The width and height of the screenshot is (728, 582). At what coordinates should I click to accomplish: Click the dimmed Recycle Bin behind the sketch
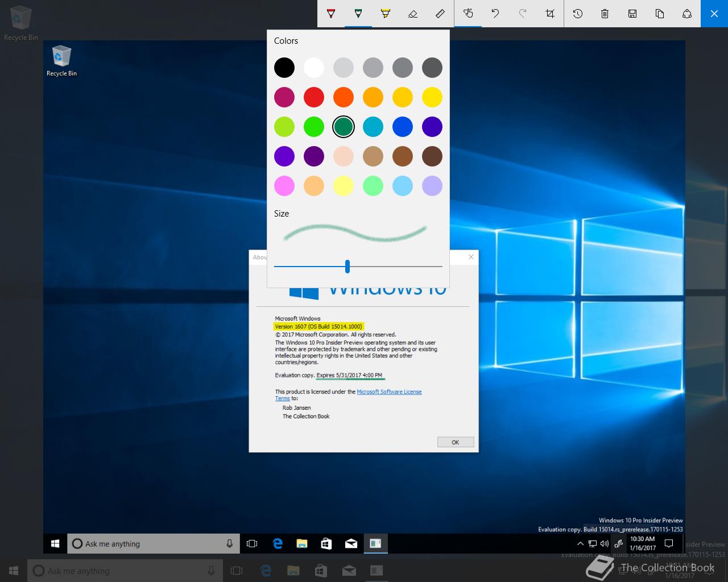click(x=21, y=23)
